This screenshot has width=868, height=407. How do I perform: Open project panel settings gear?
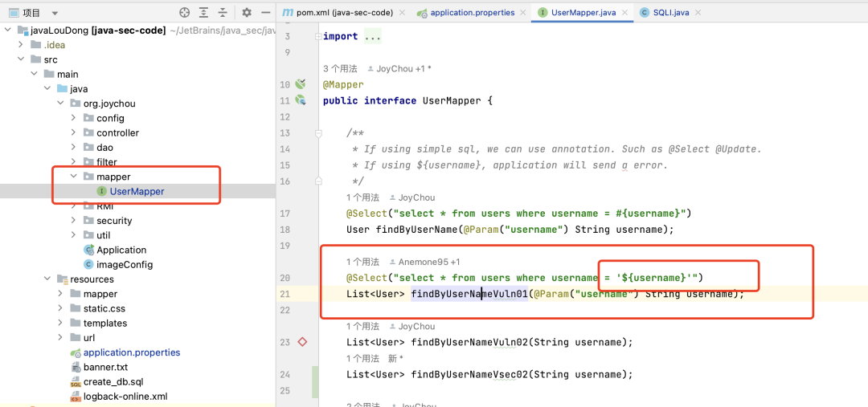[x=247, y=12]
